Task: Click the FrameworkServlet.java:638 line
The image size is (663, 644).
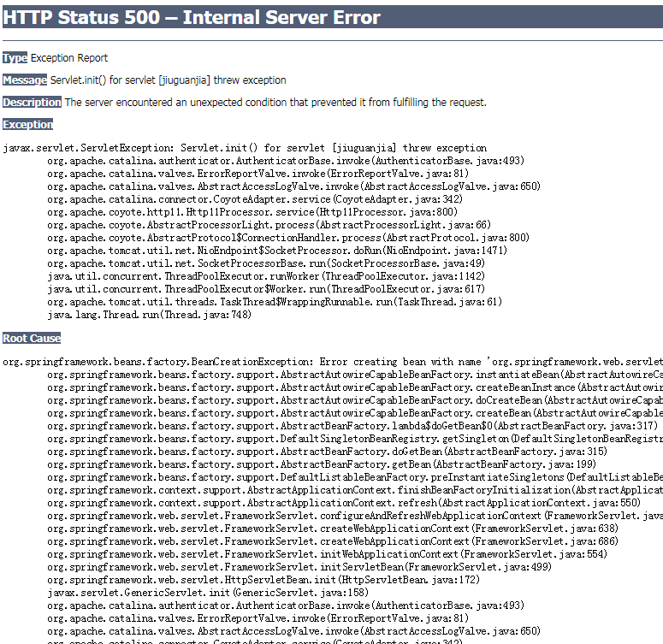Action: tap(333, 529)
